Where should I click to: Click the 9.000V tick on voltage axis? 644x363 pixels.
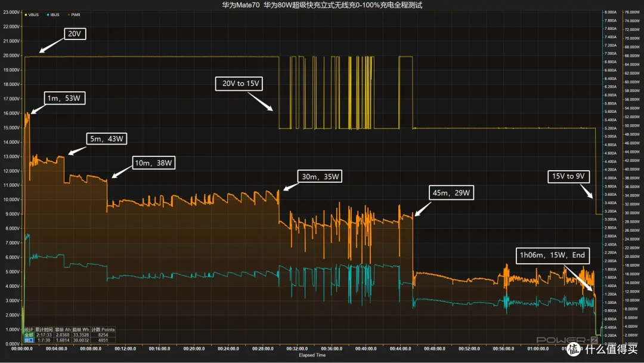pyautogui.click(x=13, y=214)
